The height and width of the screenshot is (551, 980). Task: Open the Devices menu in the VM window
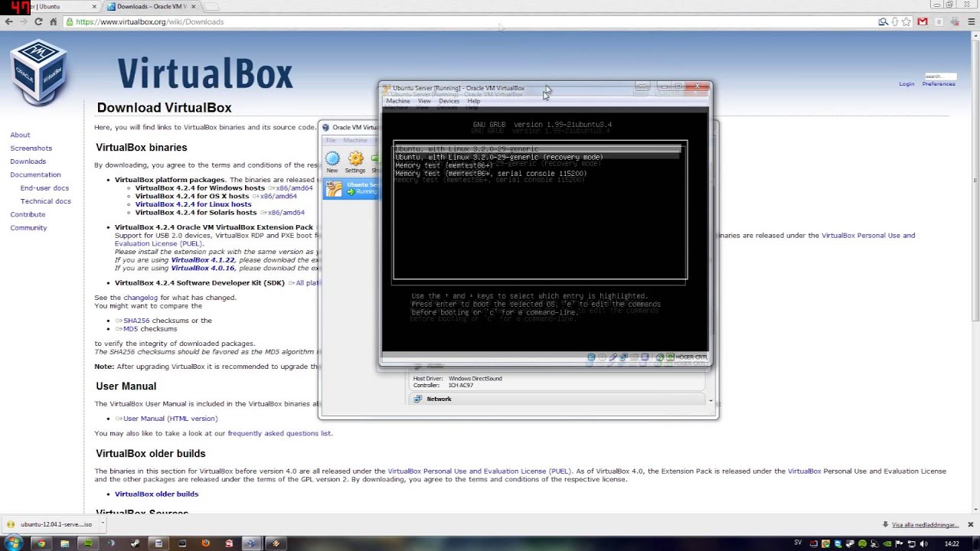coord(449,101)
